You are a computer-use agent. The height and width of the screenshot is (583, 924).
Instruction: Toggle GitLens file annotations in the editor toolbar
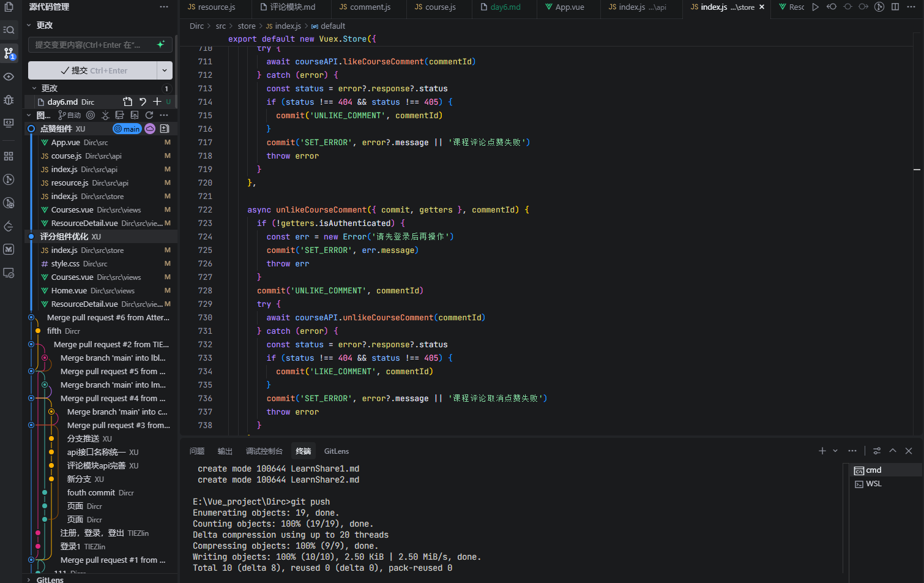[879, 7]
